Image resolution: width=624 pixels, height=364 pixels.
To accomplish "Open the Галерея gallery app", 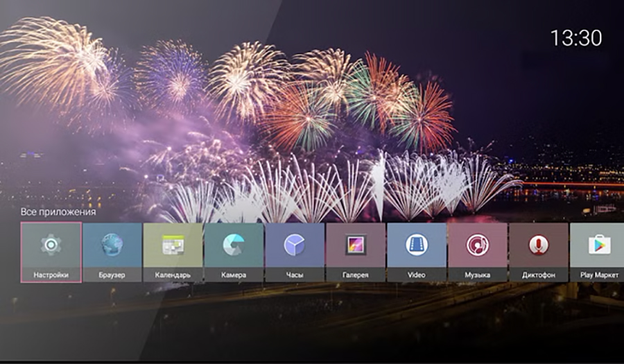I will click(x=356, y=252).
